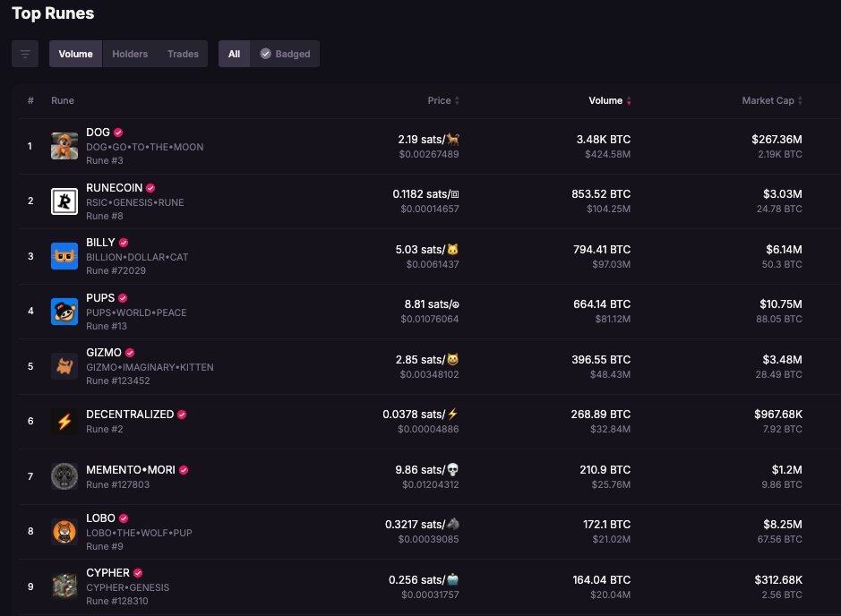Open the RUNECOIN name link
The image size is (841, 616).
(x=114, y=188)
